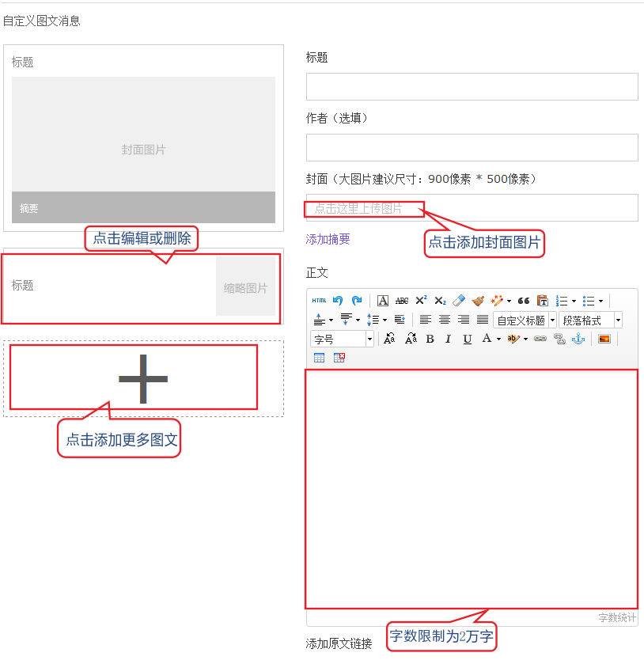The width and height of the screenshot is (644, 664).
Task: Toggle underline formatting
Action: 468,340
